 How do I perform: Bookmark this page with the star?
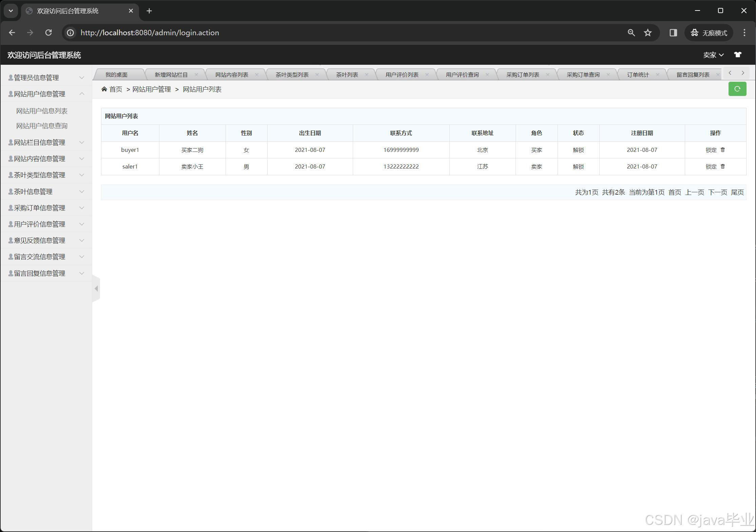click(x=648, y=33)
